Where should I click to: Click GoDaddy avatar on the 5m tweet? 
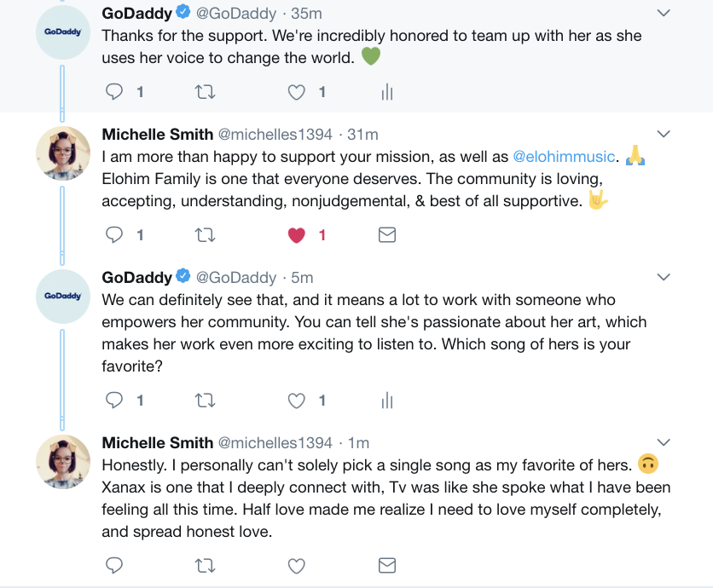(x=63, y=297)
